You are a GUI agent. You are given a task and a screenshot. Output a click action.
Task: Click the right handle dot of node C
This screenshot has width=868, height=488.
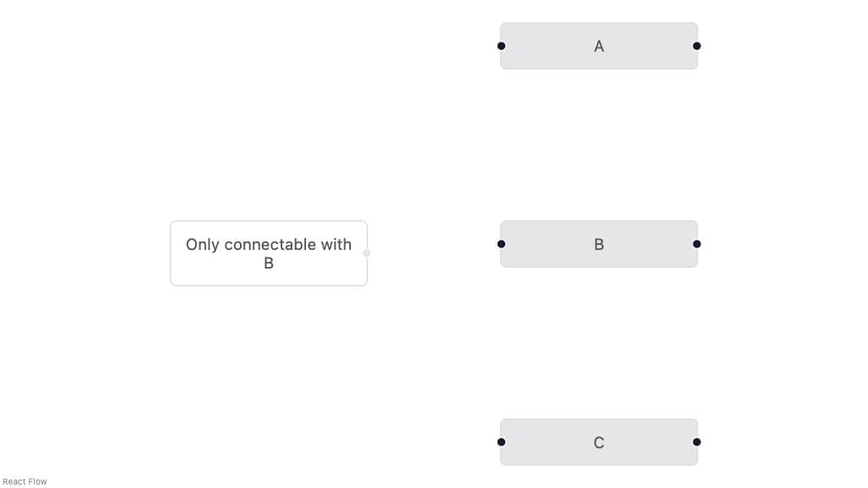click(x=697, y=442)
